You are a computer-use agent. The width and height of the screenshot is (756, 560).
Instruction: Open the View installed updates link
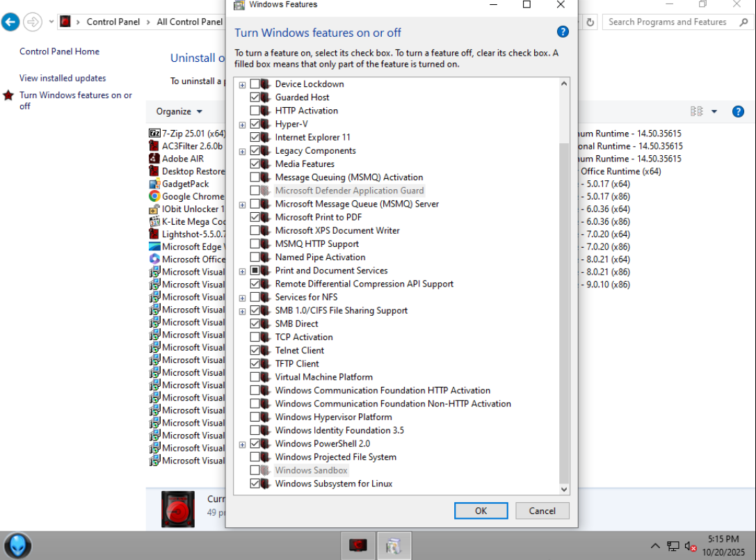coord(63,78)
